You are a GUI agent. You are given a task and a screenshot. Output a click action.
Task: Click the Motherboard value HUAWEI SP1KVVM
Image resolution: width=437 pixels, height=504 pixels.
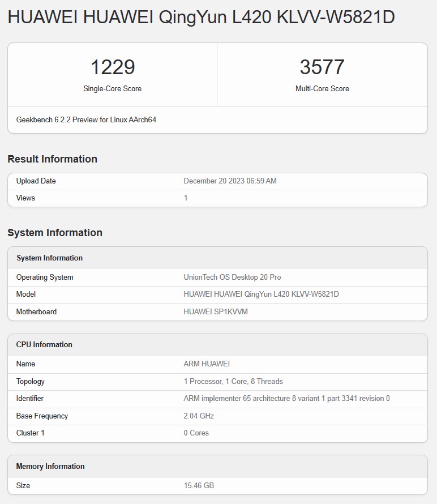pos(216,312)
